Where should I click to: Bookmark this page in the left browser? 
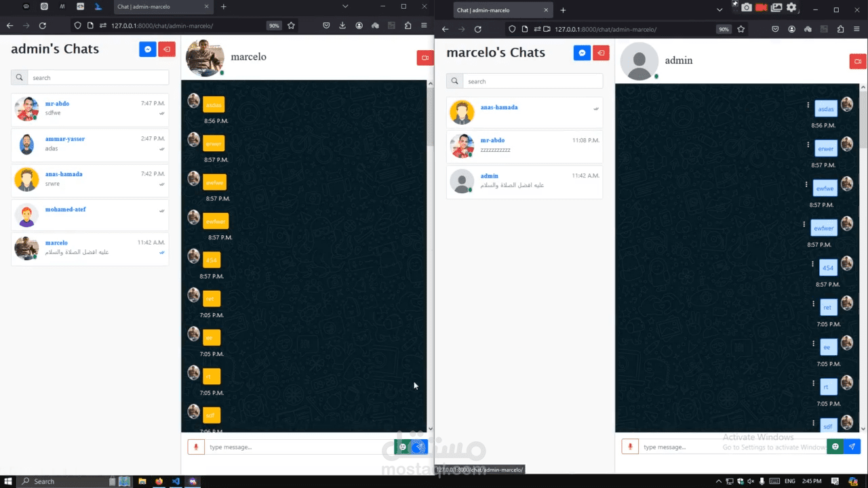291,25
